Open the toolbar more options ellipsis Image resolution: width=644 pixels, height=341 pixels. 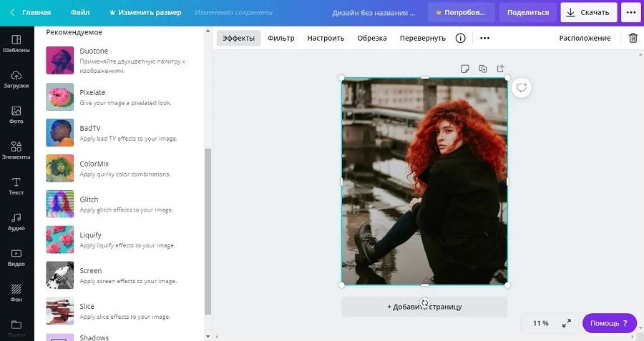coord(484,38)
